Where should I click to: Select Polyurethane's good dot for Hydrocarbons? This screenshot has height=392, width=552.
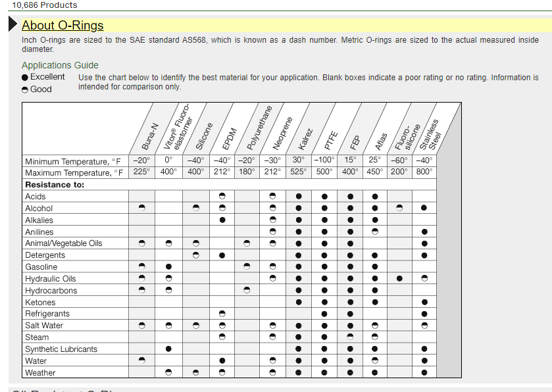coord(247,290)
